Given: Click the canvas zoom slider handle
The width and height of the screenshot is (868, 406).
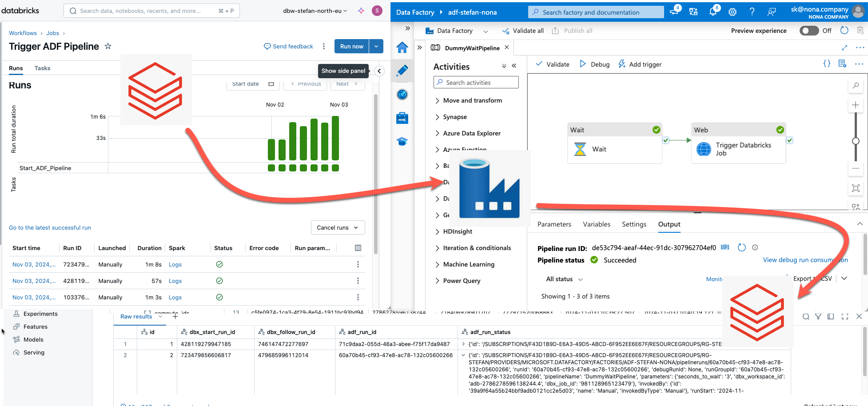Looking at the screenshot, I should (856, 141).
